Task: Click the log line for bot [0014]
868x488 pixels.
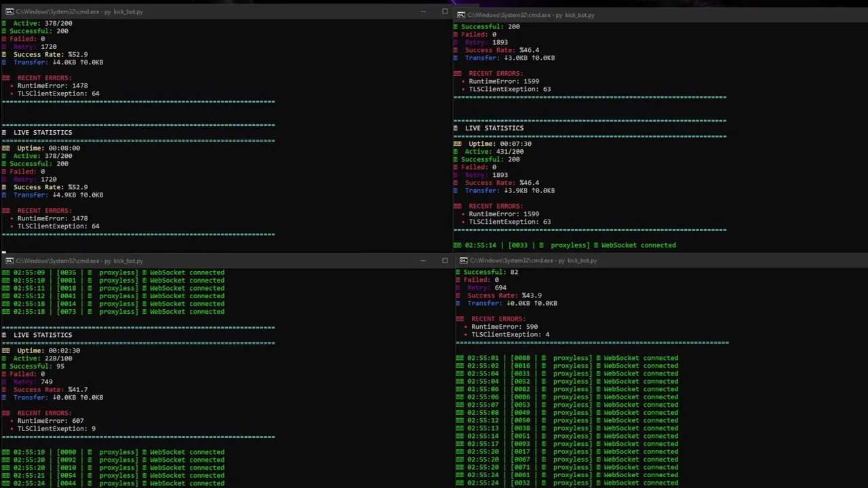Action: [x=113, y=304]
